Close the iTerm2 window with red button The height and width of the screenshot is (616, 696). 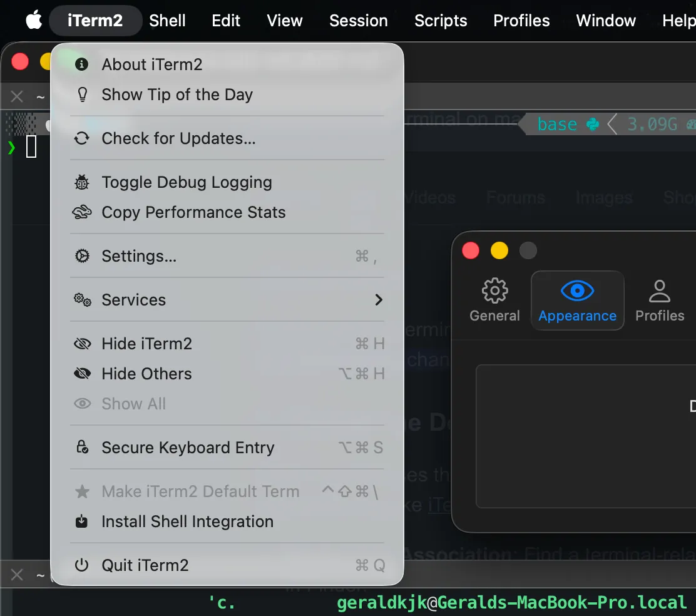pyautogui.click(x=20, y=61)
